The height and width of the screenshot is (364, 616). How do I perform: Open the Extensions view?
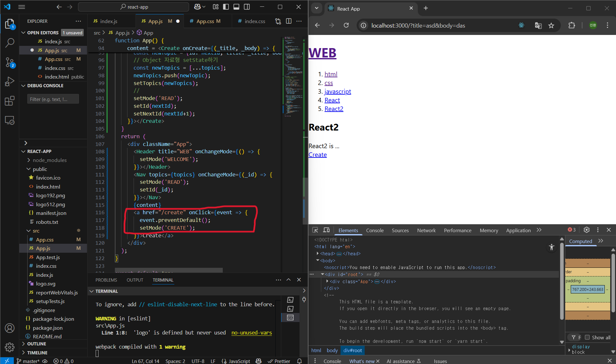(x=10, y=101)
